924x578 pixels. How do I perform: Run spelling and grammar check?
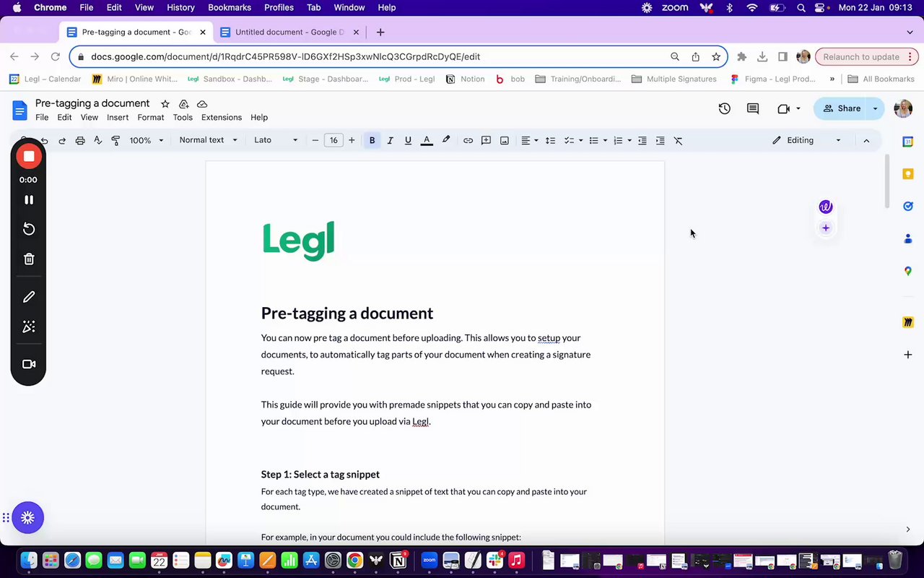point(98,140)
